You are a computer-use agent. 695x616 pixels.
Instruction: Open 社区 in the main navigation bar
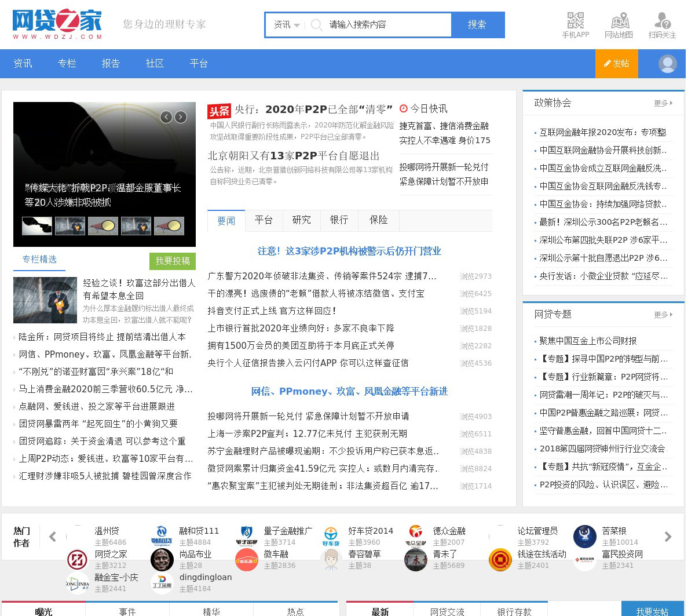pyautogui.click(x=155, y=64)
